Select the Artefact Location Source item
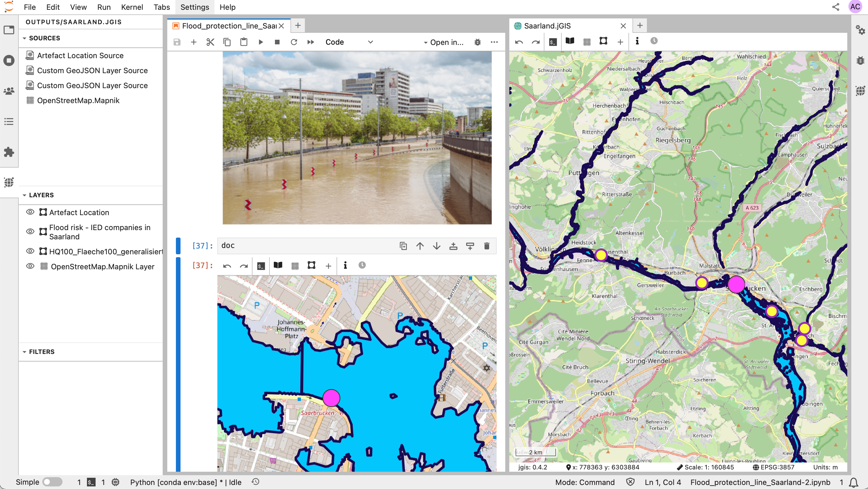 [80, 56]
